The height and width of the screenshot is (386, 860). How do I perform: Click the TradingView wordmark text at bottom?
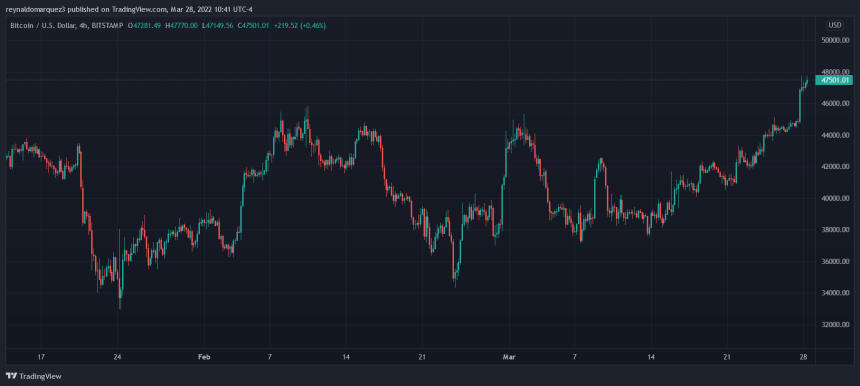(x=40, y=377)
